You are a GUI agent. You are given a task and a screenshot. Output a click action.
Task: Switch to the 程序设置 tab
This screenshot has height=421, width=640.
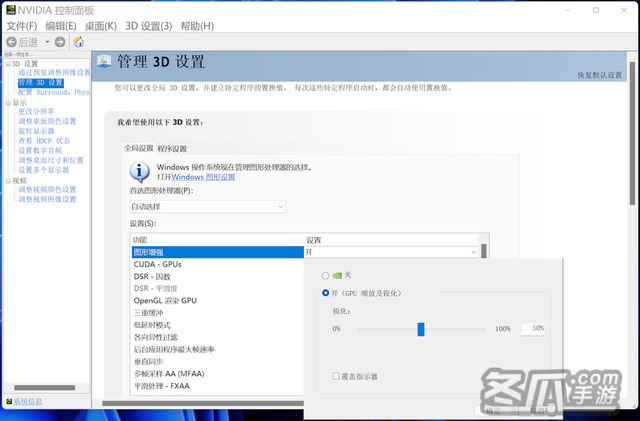172,149
